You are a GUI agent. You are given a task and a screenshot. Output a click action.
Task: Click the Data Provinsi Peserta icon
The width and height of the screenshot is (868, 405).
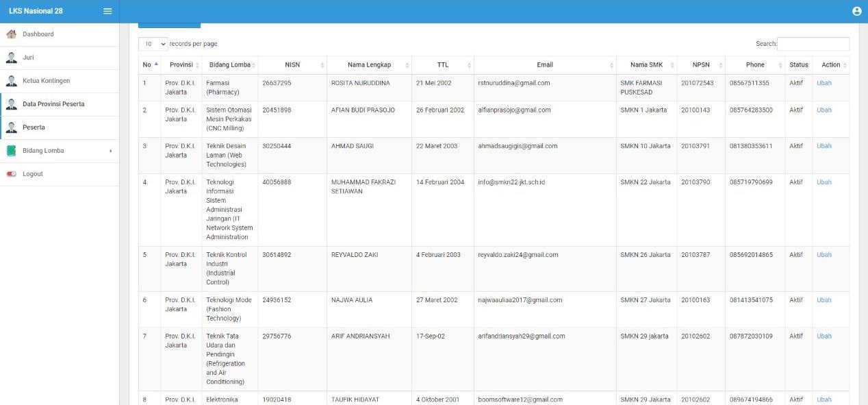click(11, 104)
